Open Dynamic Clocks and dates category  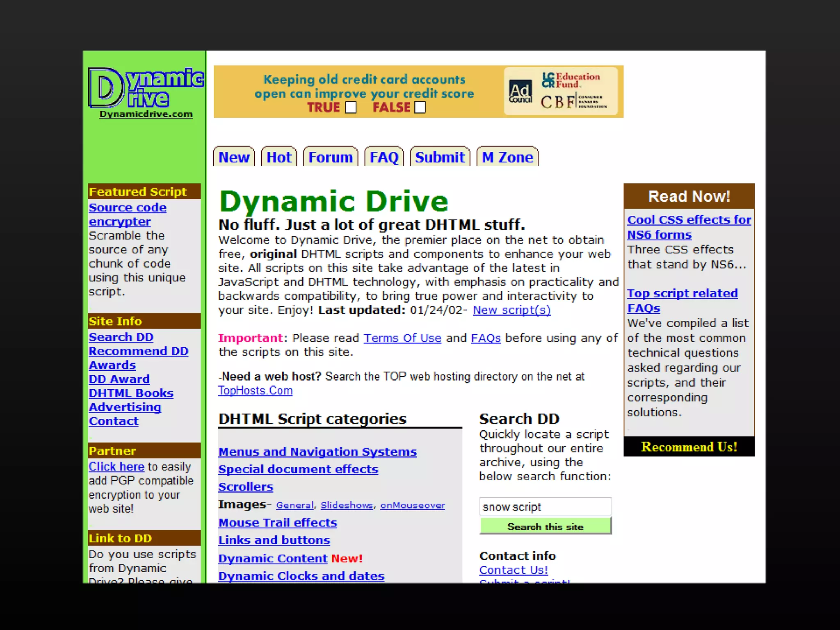coord(301,576)
